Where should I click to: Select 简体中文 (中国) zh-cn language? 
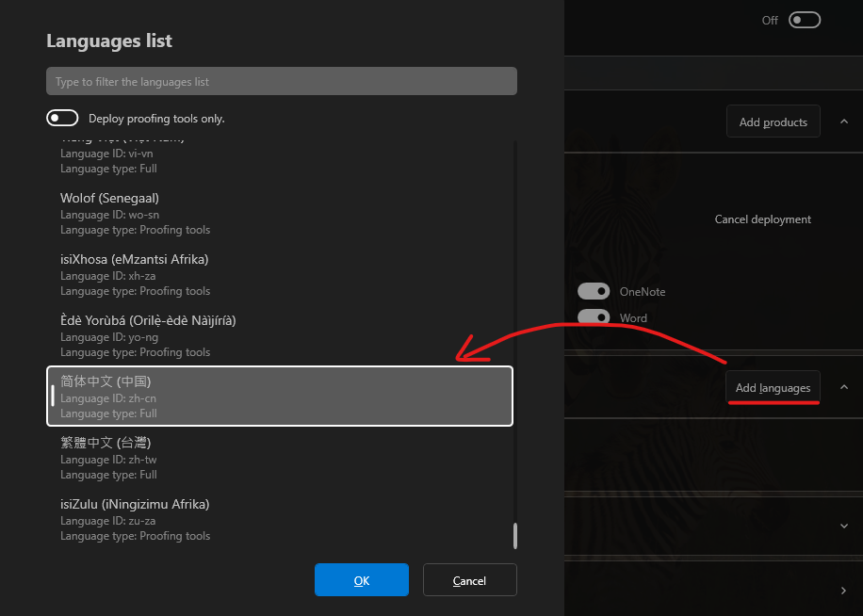click(x=280, y=397)
